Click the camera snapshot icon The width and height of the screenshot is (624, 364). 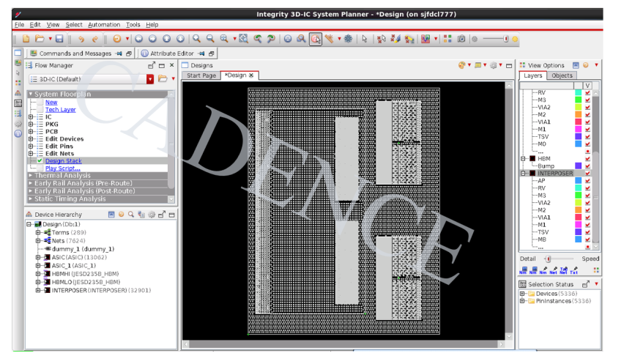tap(461, 39)
